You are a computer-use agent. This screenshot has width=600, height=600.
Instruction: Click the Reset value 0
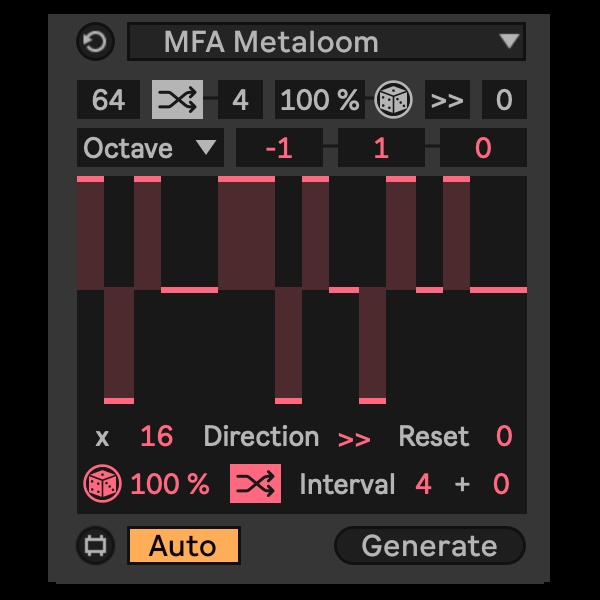coord(504,436)
